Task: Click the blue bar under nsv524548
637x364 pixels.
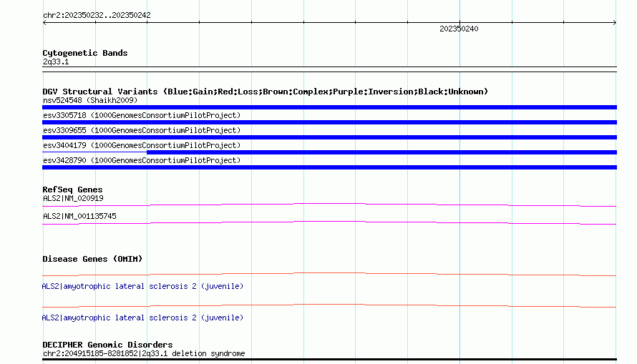Action: pyautogui.click(x=329, y=107)
